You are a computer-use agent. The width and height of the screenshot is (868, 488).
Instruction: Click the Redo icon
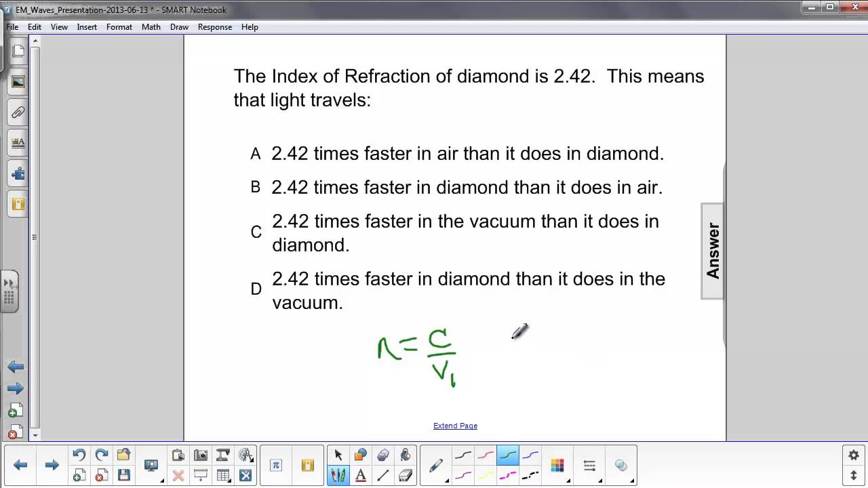coord(102,455)
